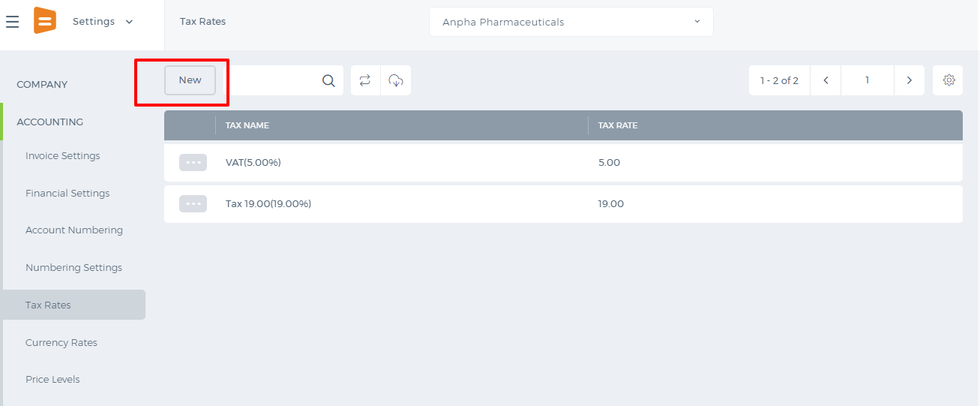The width and height of the screenshot is (980, 406).
Task: Open Price Levels in the sidebar
Action: pyautogui.click(x=52, y=380)
